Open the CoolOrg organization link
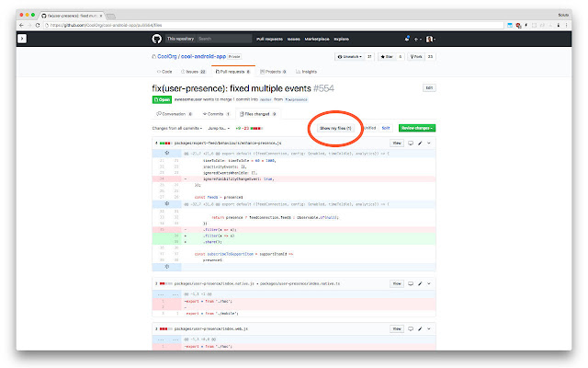588x368 pixels. pyautogui.click(x=167, y=56)
